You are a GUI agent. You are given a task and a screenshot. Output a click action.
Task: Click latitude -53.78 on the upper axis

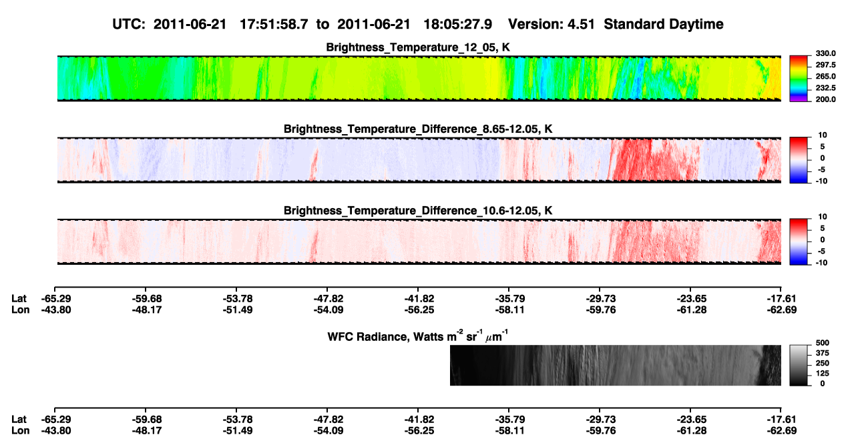pos(237,298)
